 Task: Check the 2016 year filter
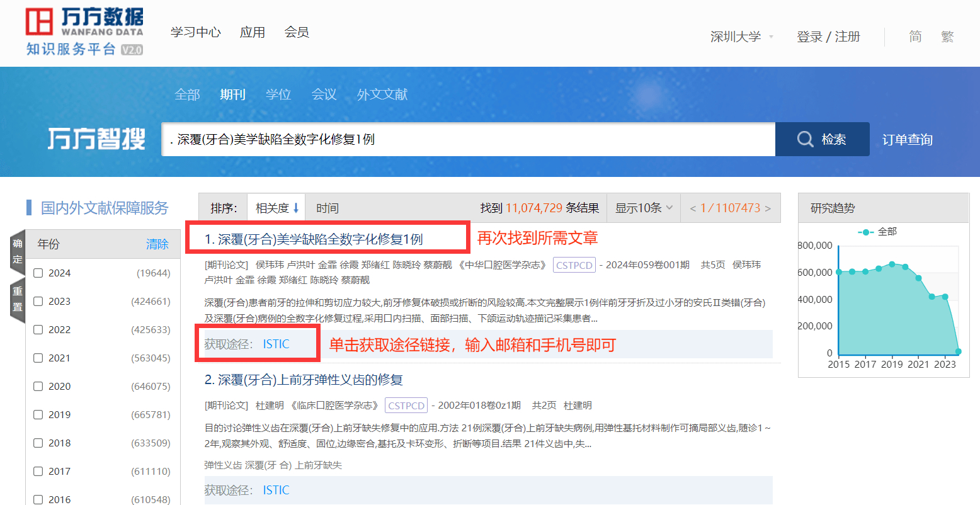38,499
